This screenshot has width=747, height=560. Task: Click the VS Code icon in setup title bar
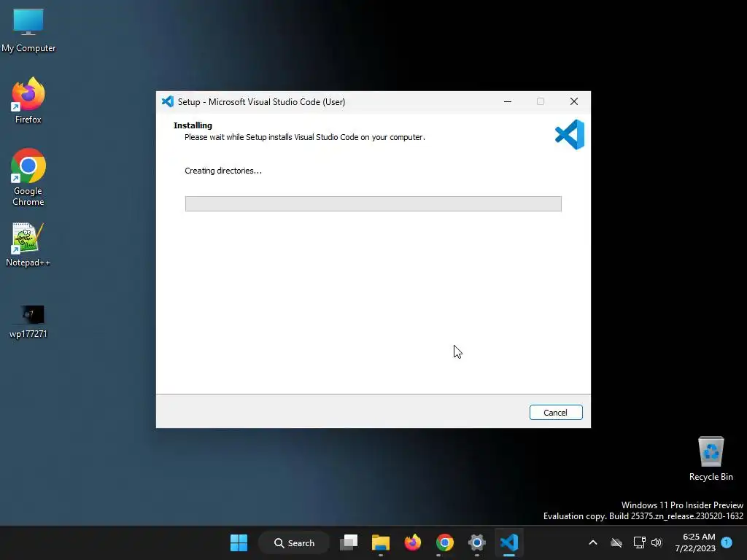tap(167, 101)
